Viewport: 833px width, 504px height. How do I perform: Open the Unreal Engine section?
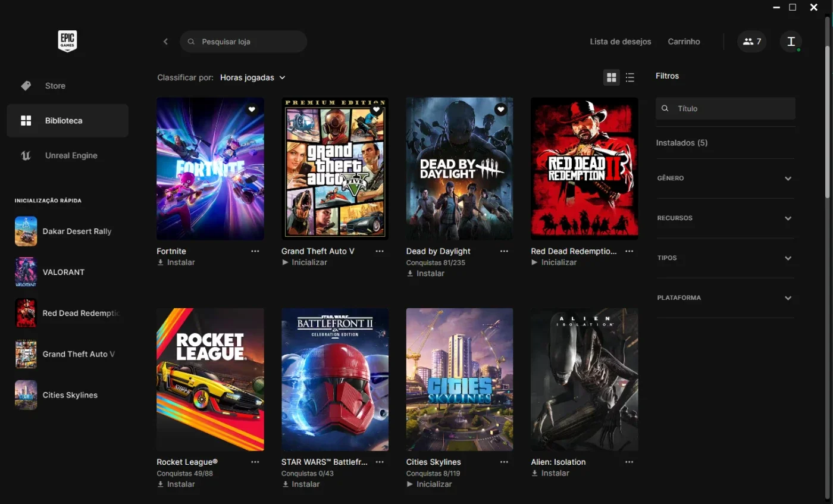coord(67,155)
